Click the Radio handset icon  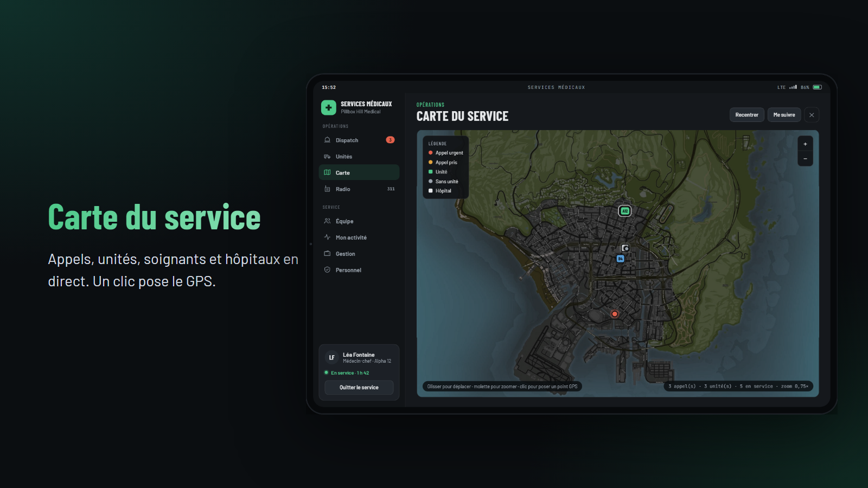(327, 189)
